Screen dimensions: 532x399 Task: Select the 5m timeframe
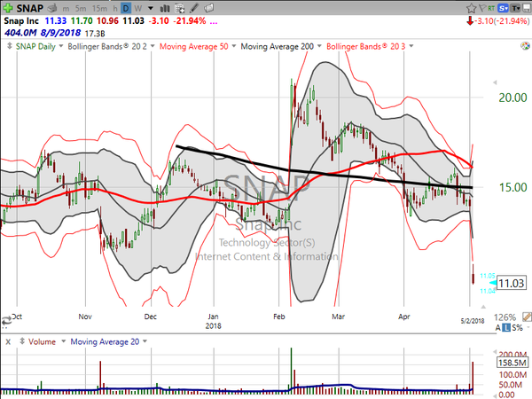81,9
